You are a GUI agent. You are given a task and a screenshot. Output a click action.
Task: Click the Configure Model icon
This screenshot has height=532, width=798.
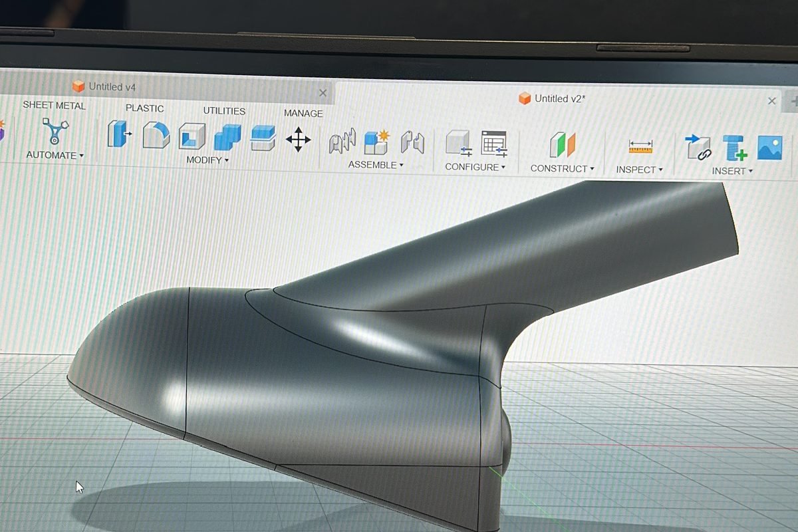pyautogui.click(x=458, y=144)
